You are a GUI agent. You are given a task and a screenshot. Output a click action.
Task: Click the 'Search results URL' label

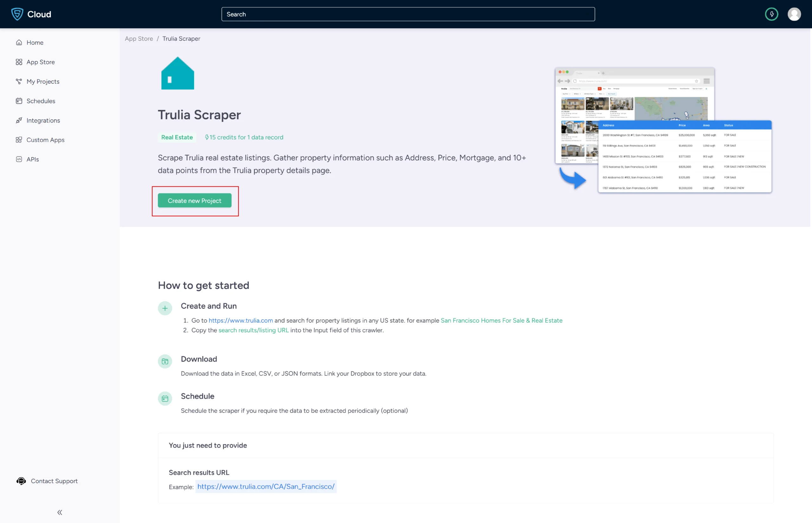coord(199,472)
